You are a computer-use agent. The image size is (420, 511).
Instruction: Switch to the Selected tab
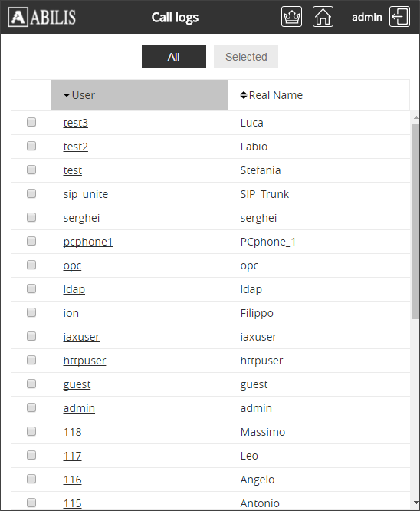pyautogui.click(x=246, y=56)
